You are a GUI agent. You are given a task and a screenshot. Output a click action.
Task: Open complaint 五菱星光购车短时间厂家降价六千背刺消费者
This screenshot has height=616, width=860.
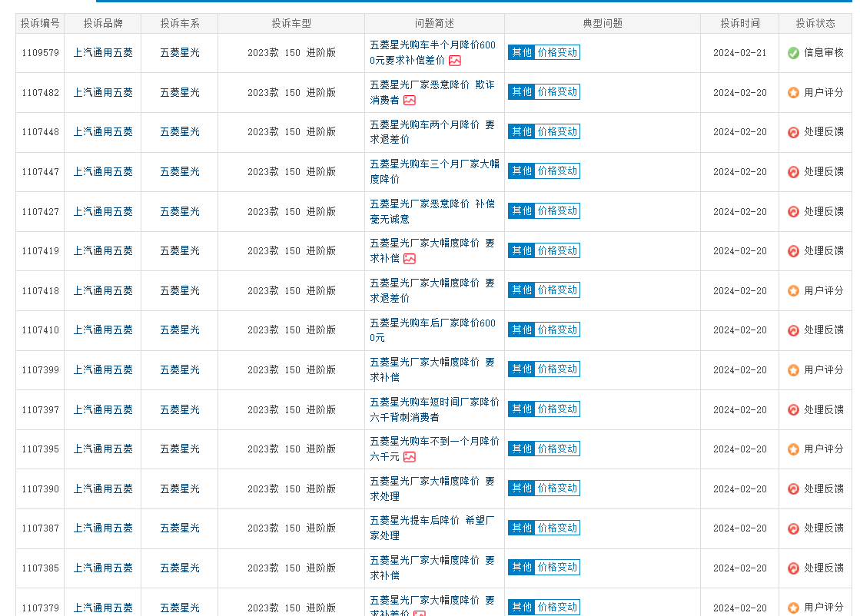tap(434, 410)
